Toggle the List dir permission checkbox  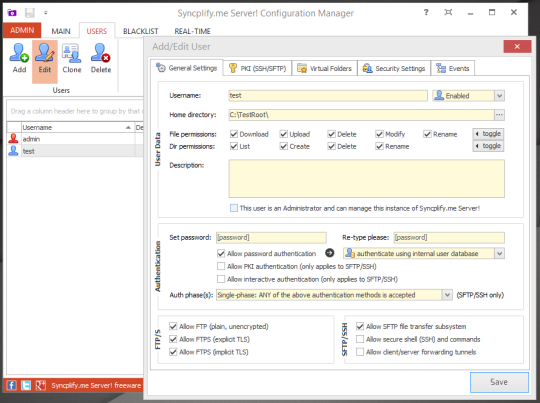tap(234, 146)
